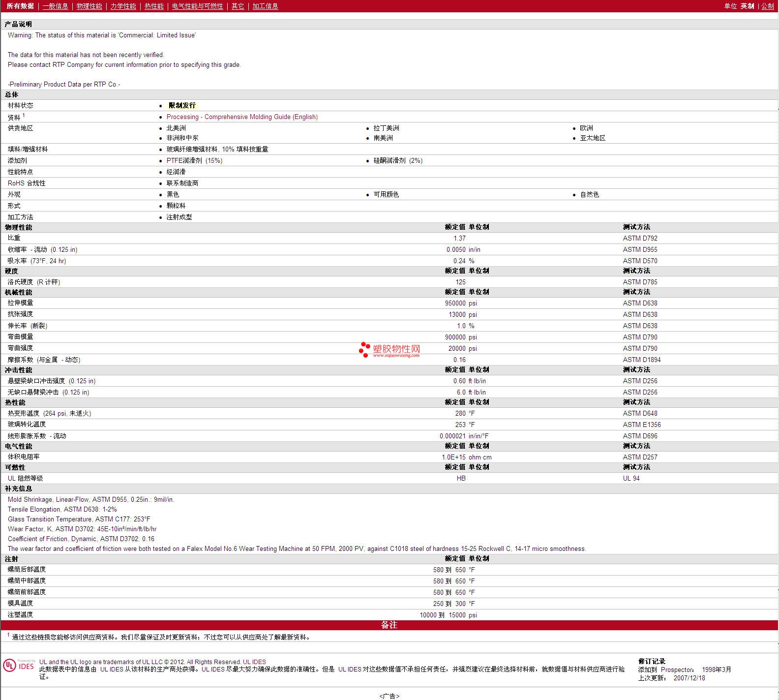Show the 电气性能与可燃性 tab
Screen dimensions: 779x700
(197, 6)
